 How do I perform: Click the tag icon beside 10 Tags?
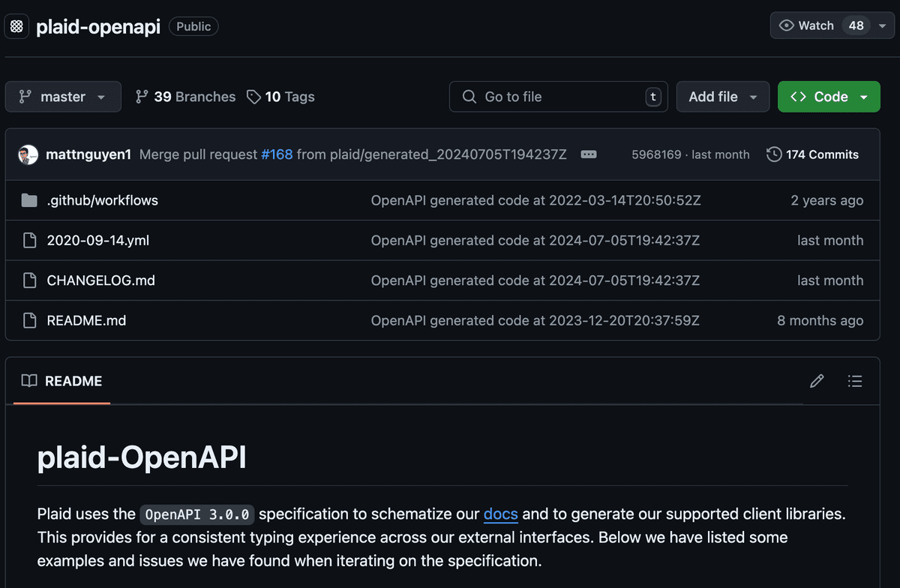[253, 96]
